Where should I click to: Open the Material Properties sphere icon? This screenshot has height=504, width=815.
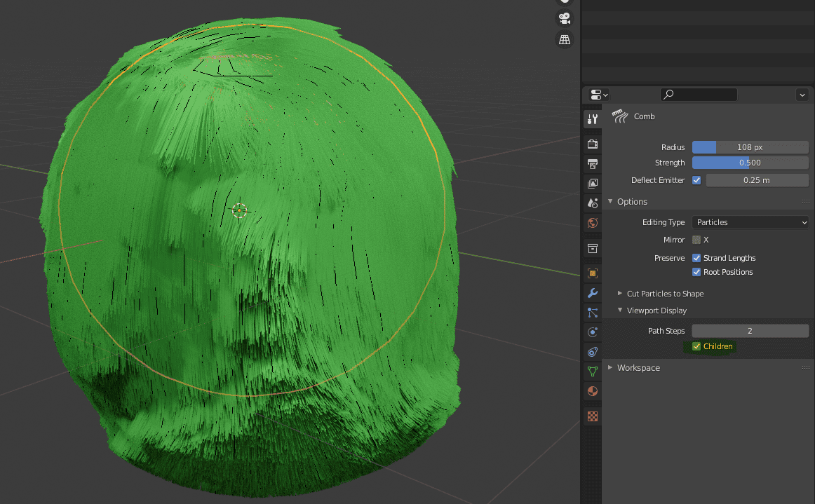[x=592, y=390]
